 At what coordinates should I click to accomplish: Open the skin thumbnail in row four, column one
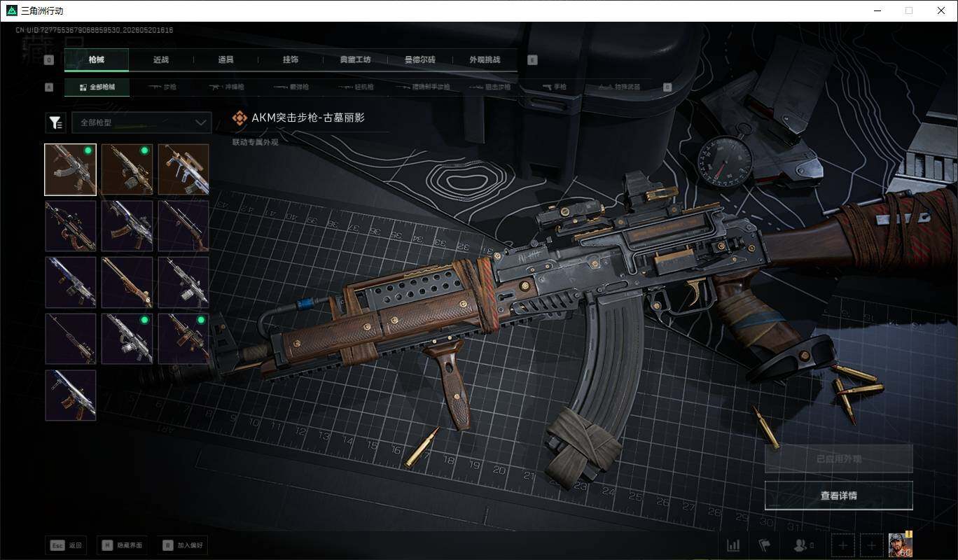tap(71, 339)
